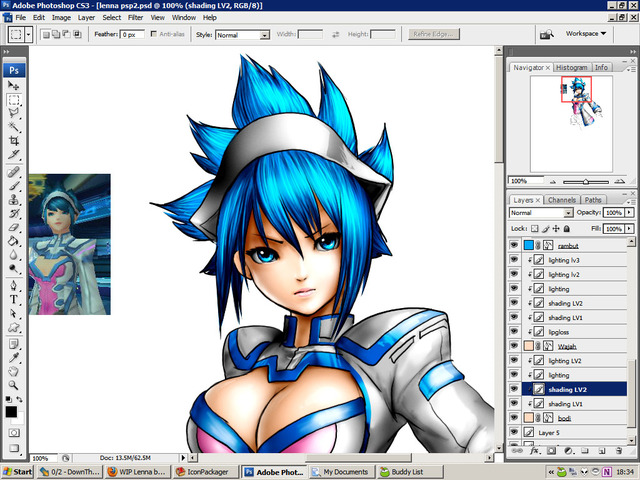Select the Custom Shape tool

(x=13, y=327)
